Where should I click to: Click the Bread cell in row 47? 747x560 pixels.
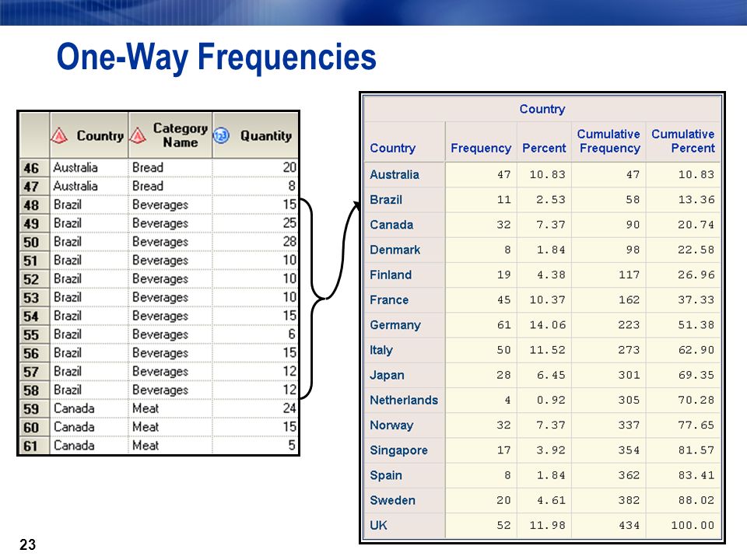[170, 186]
